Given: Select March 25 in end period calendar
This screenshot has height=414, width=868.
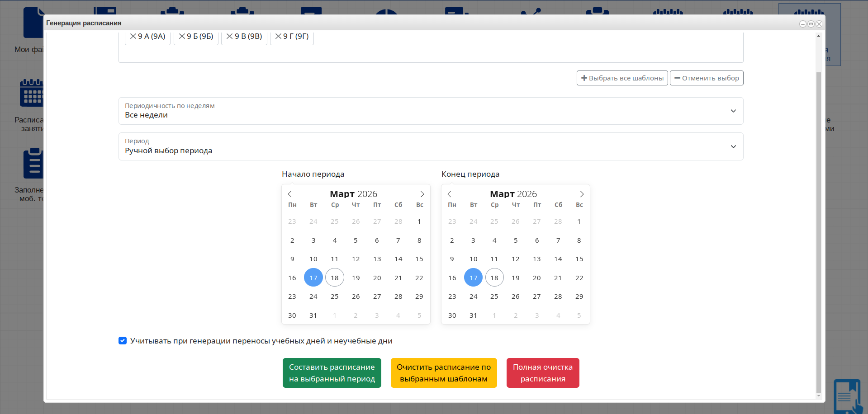Looking at the screenshot, I should (494, 296).
